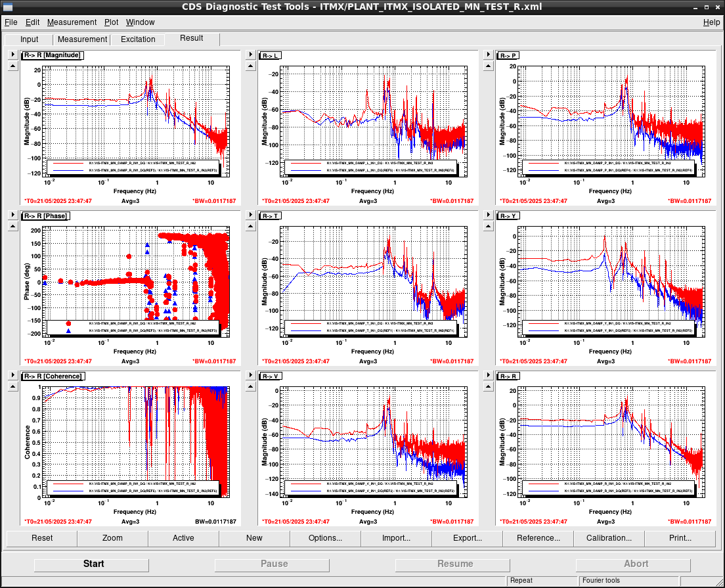Click the up-arrow icon of R-> P plot
The image size is (725, 588).
point(489,66)
